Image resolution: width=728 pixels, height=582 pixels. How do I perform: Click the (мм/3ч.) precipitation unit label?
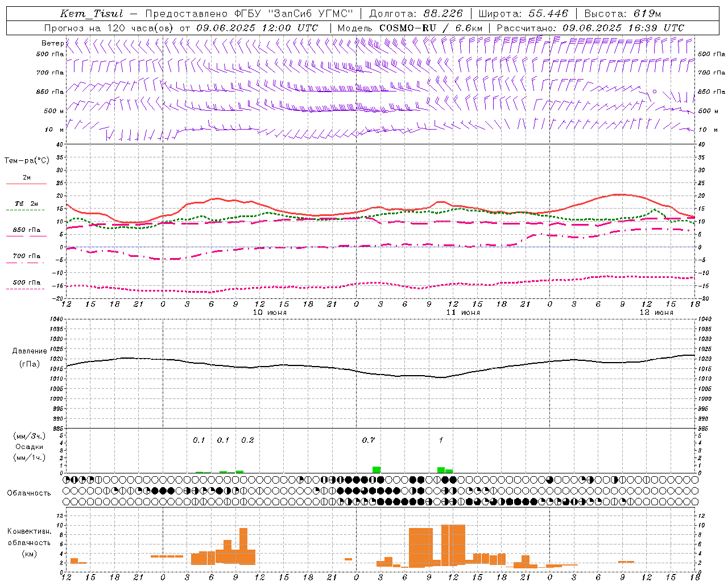click(x=30, y=436)
